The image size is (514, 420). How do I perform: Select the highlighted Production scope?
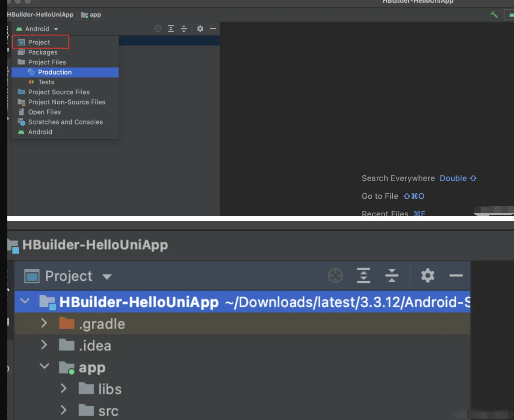65,72
